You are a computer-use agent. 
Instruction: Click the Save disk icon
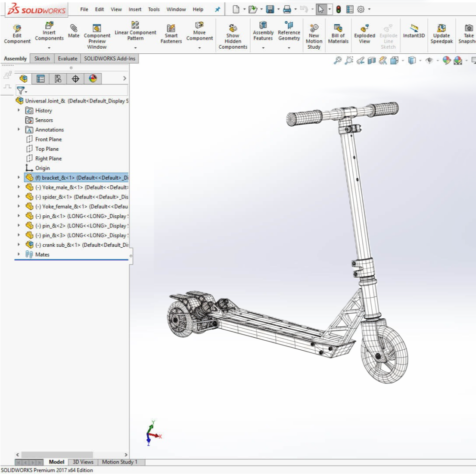click(270, 9)
